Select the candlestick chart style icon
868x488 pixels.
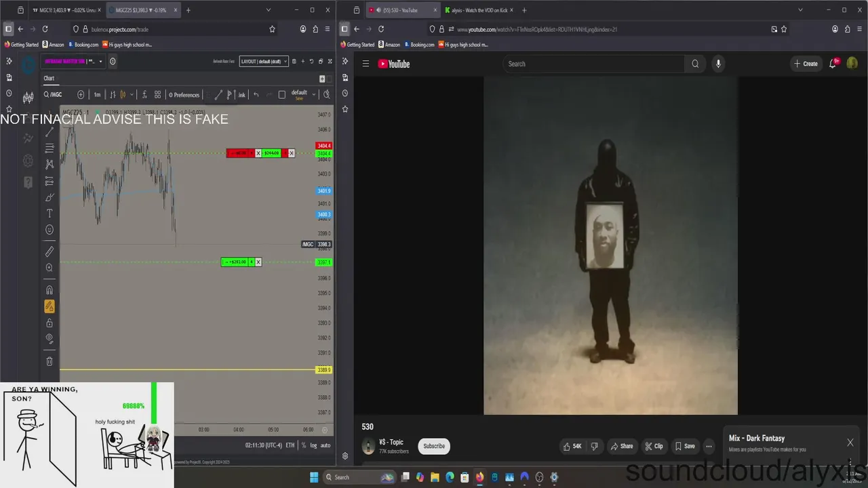coord(123,95)
